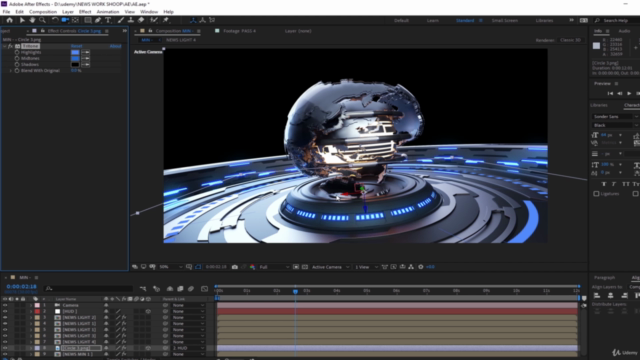
Task: Click the World Axis Mode icon
Action: 202,20
